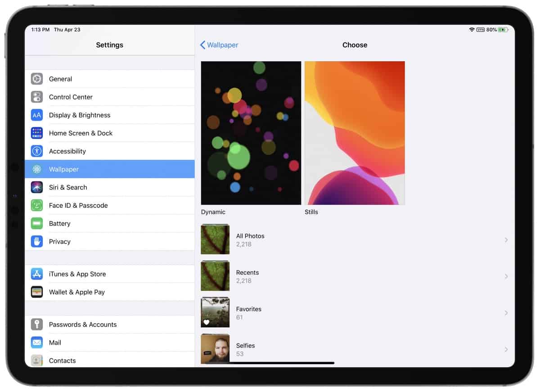This screenshot has height=392, width=540.
Task: Open the Favorites album chevron
Action: click(506, 313)
